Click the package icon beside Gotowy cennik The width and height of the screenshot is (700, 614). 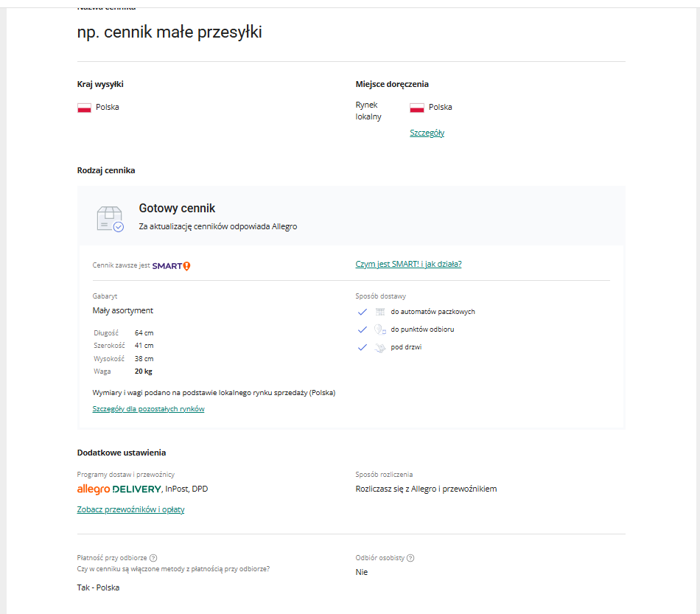(110, 218)
